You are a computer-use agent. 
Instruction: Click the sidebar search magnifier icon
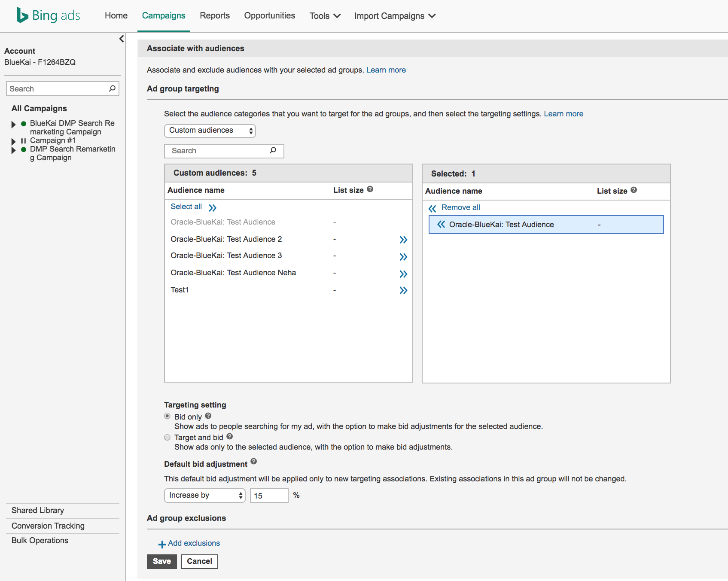112,88
